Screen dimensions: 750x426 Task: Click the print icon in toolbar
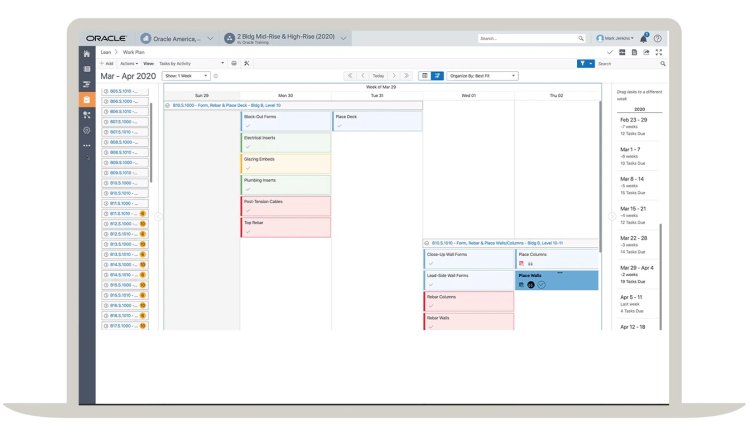pyautogui.click(x=233, y=63)
